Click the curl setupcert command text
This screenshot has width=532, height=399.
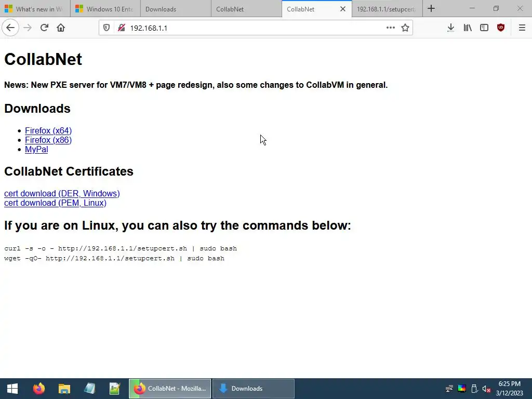121,248
